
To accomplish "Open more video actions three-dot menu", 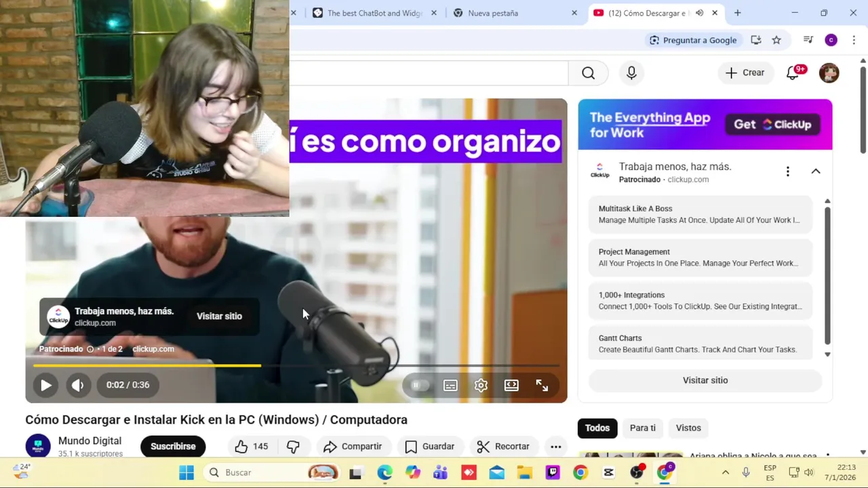I will pyautogui.click(x=555, y=446).
